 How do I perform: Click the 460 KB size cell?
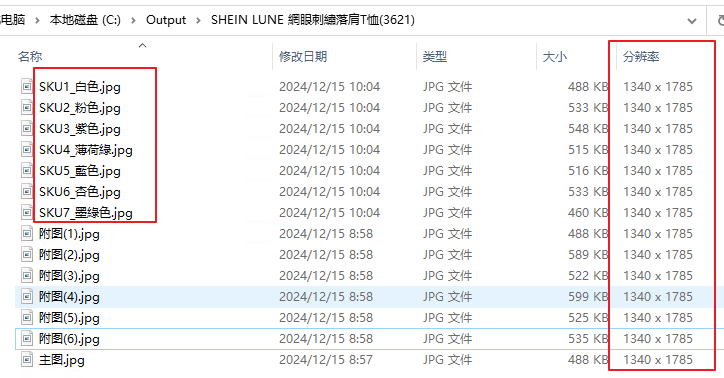pos(587,212)
